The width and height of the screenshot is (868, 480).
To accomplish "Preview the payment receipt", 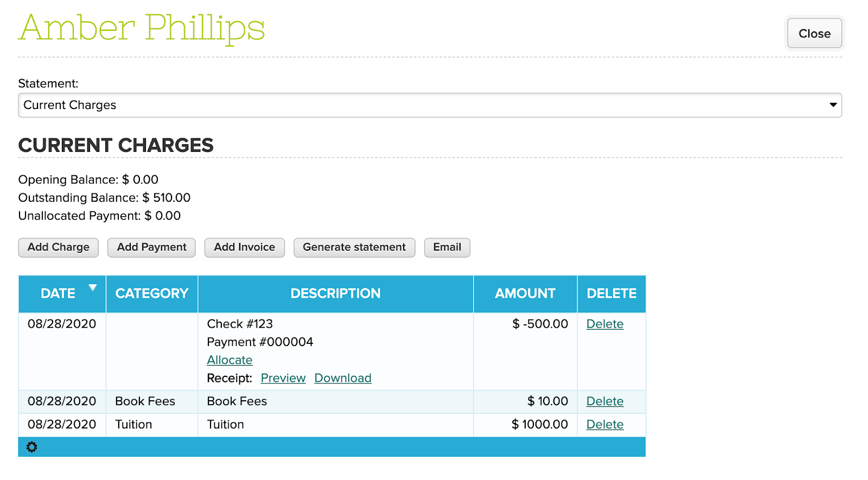I will coord(283,378).
